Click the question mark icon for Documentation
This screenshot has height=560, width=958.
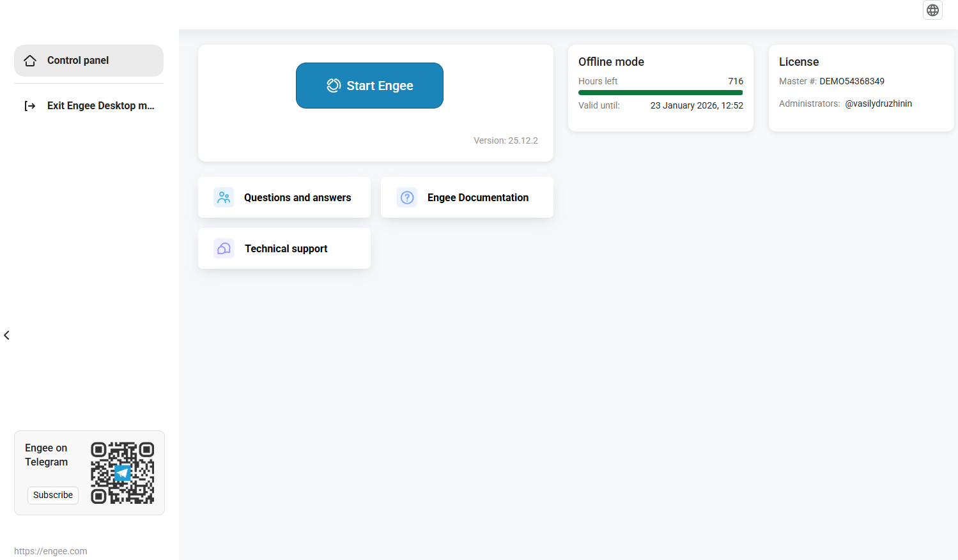point(407,197)
